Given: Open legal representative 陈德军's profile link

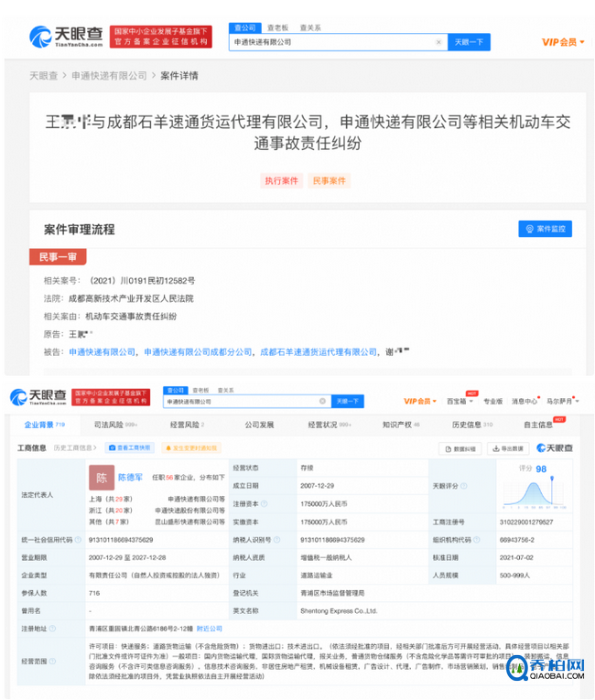Looking at the screenshot, I should pos(130,478).
